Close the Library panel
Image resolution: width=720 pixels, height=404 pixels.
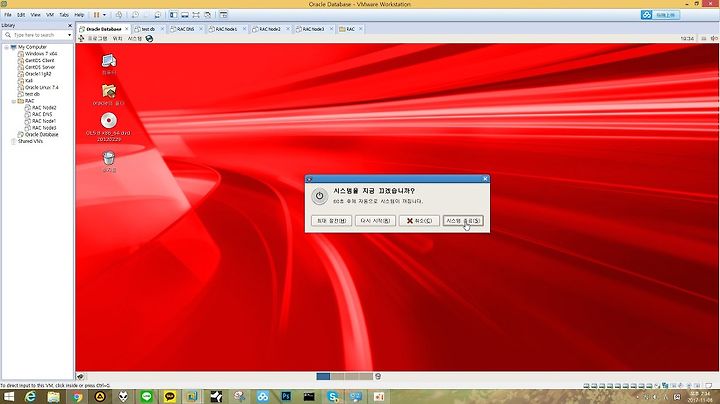(x=70, y=26)
